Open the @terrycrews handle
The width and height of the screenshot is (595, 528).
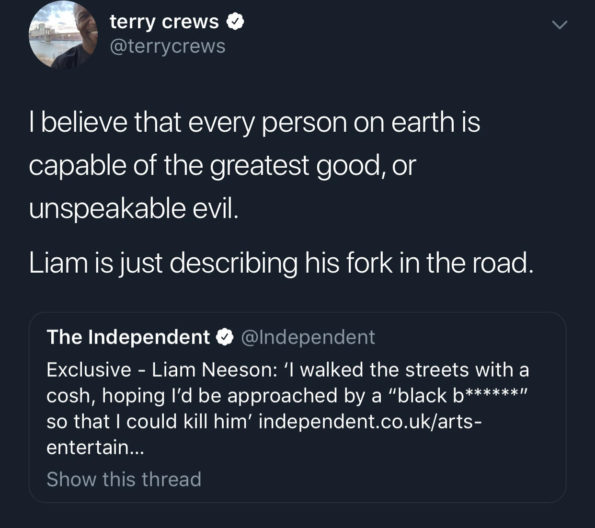(167, 46)
